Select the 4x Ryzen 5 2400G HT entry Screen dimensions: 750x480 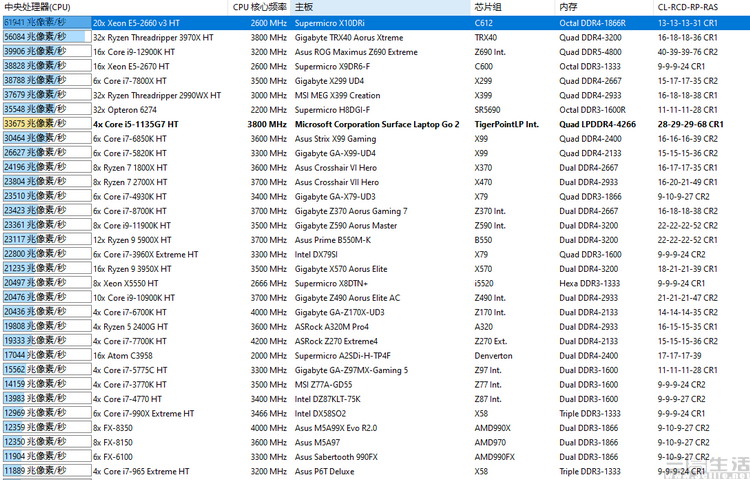click(130, 327)
